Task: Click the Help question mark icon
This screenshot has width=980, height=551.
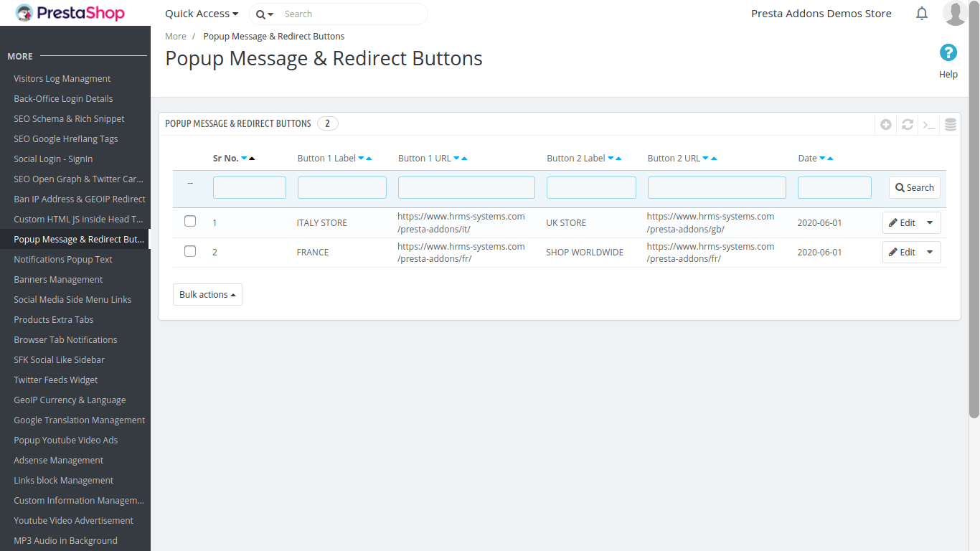Action: pos(948,52)
